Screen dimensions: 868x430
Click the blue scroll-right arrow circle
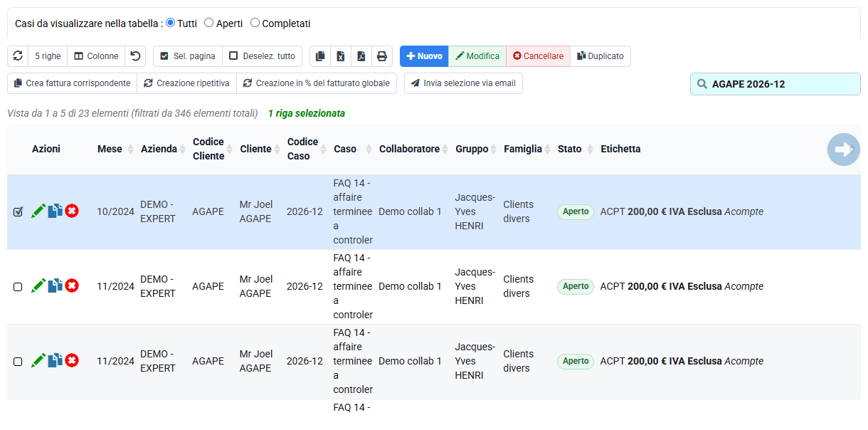(843, 150)
